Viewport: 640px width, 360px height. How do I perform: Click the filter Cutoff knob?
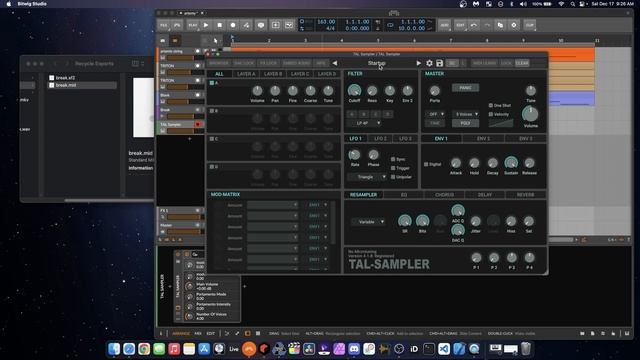pyautogui.click(x=354, y=91)
